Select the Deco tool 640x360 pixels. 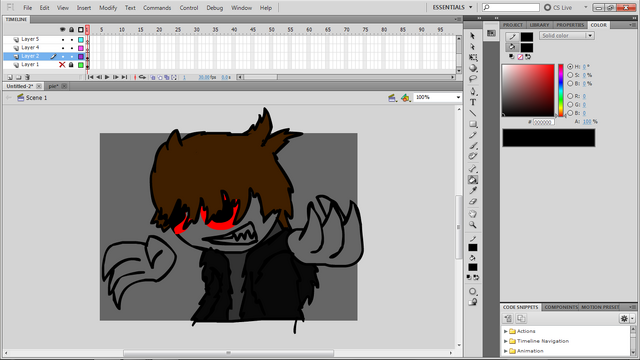pyautogui.click(x=473, y=156)
